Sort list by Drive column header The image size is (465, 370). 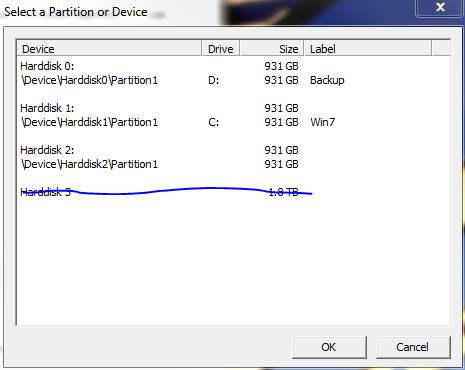click(221, 49)
